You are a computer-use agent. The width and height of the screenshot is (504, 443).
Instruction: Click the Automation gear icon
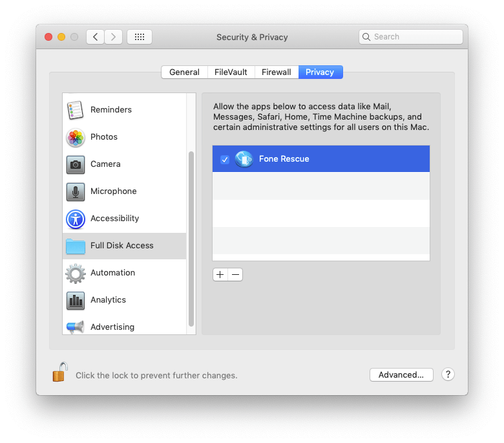pyautogui.click(x=76, y=274)
